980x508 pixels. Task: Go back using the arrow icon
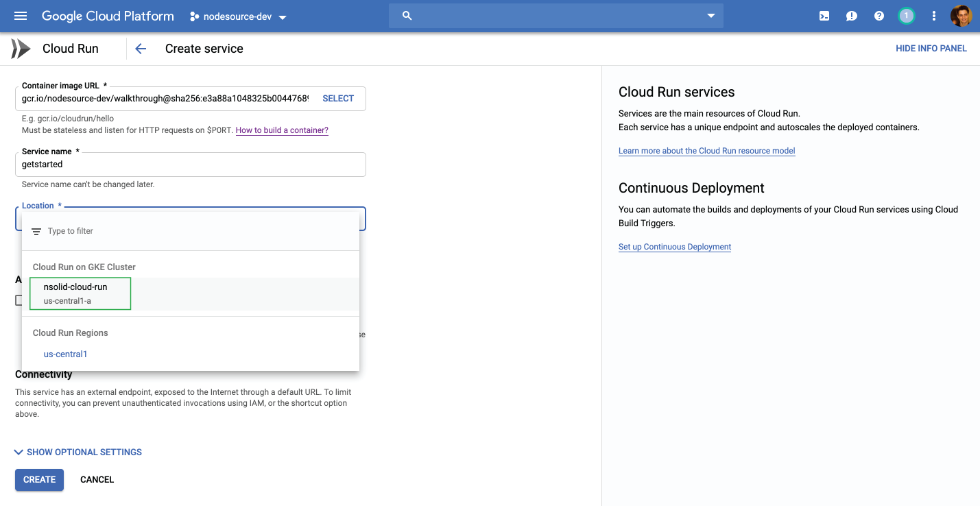pos(141,49)
